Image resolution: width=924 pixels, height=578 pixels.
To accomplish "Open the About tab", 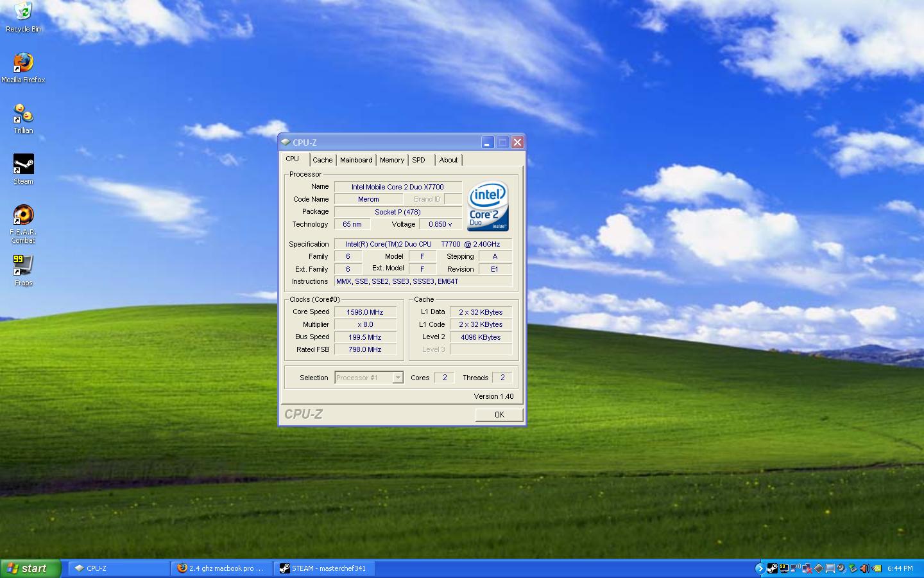I will 449,160.
